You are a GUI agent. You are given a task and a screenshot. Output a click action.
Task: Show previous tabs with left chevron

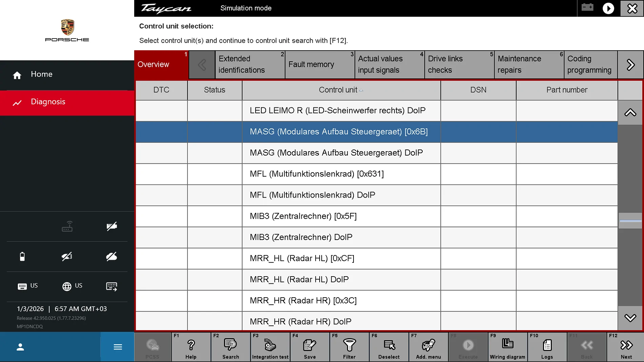(202, 64)
